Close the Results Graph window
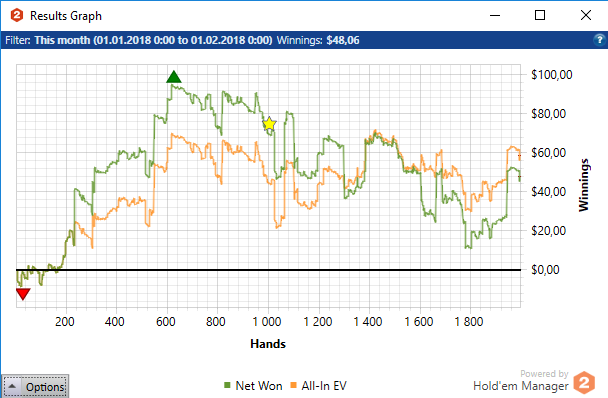The height and width of the screenshot is (398, 608). (586, 16)
